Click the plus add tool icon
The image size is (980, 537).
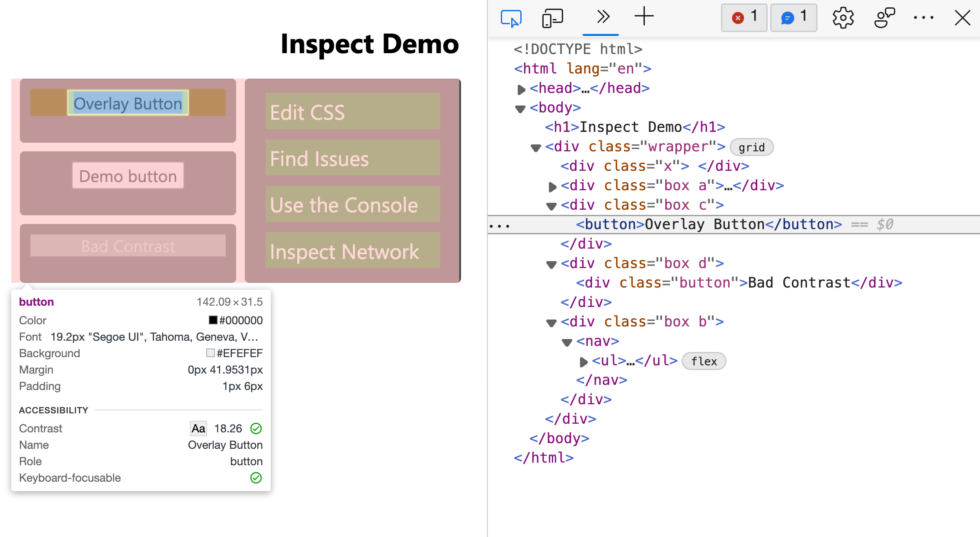coord(644,16)
